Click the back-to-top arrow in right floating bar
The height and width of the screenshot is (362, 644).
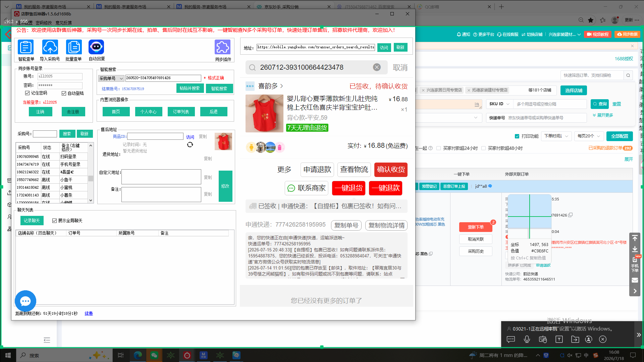point(635,238)
